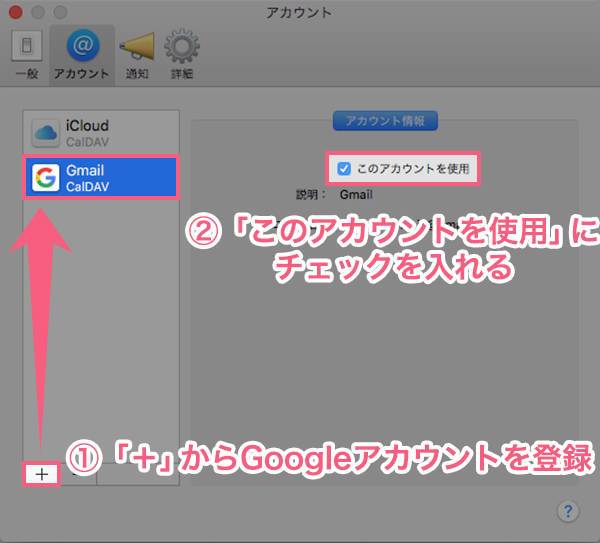Screen dimensions: 600x543
Task: Open help with the ? button
Action: pyautogui.click(x=568, y=511)
